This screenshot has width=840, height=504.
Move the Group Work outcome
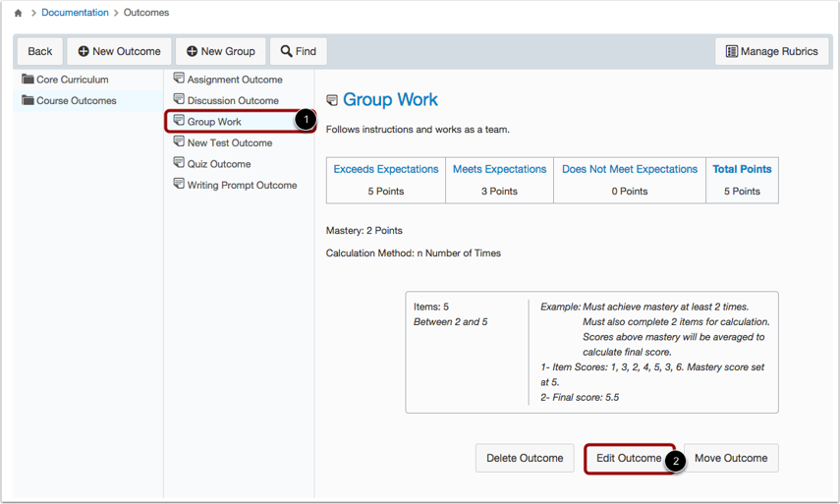(731, 458)
